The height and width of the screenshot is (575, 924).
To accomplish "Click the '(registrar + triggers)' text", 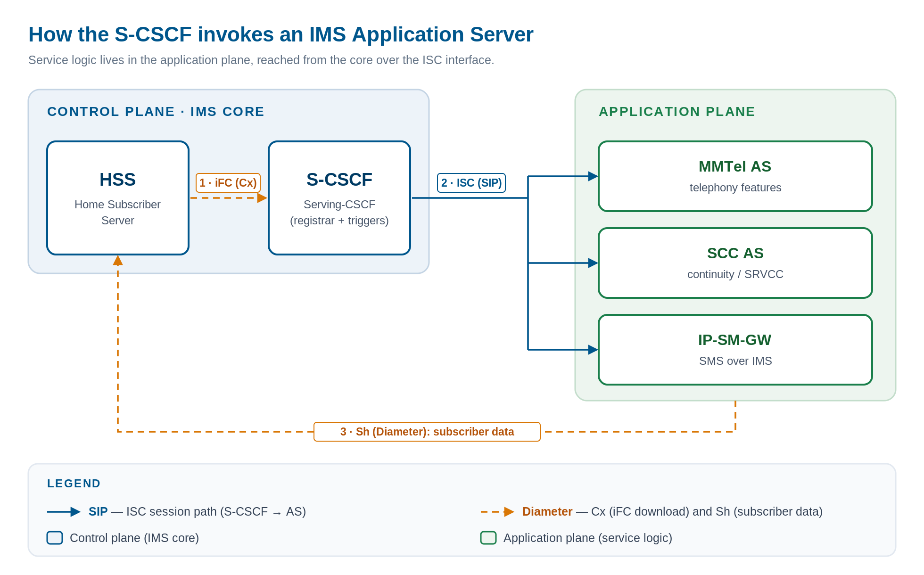I will coord(339,221).
